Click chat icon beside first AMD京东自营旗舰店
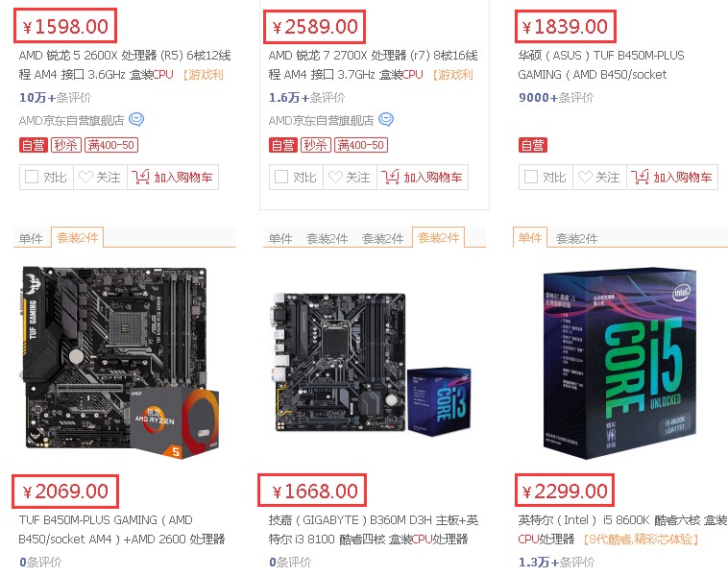 [x=136, y=120]
